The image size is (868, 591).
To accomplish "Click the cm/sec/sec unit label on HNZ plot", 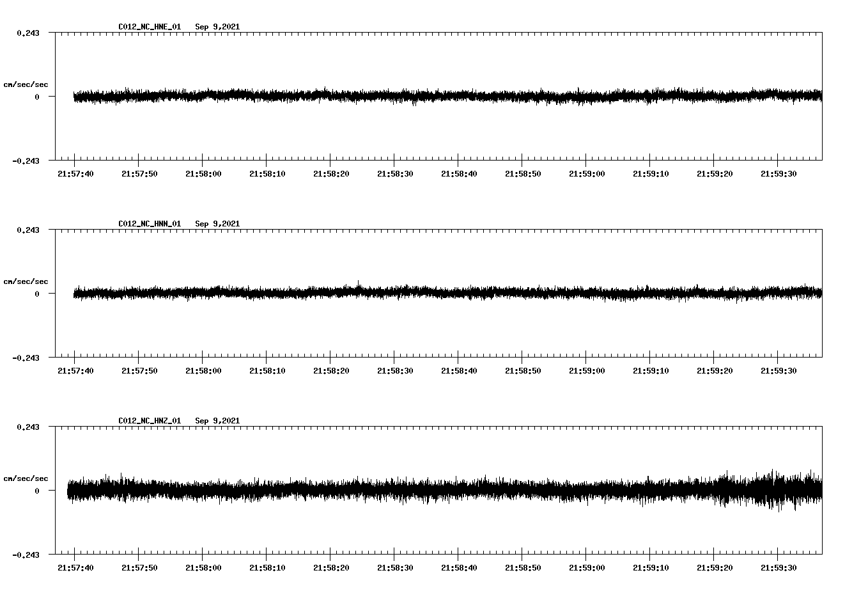I will pos(26,478).
